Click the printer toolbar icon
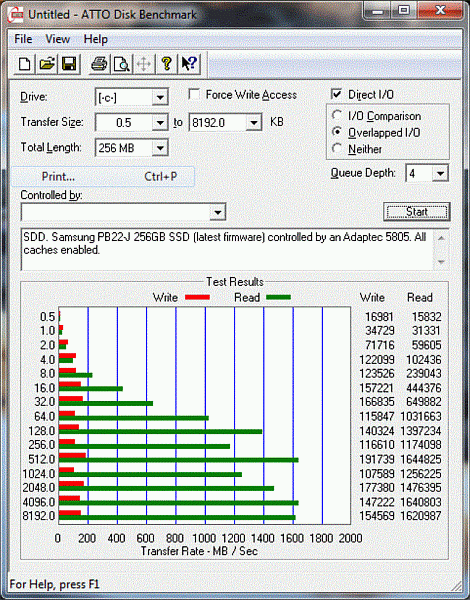Screen dimensions: 470x600 [99, 64]
